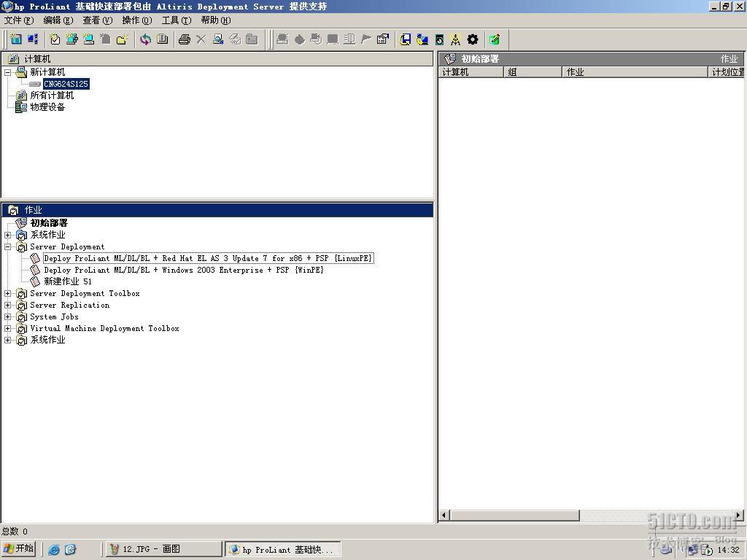This screenshot has height=560, width=747.
Task: Select 新建作业 51 job
Action: pos(68,281)
